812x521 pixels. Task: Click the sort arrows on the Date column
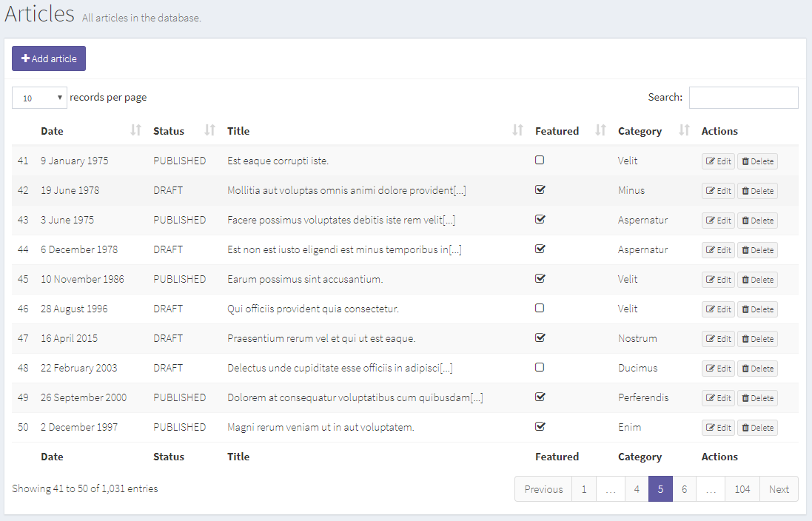tap(136, 130)
